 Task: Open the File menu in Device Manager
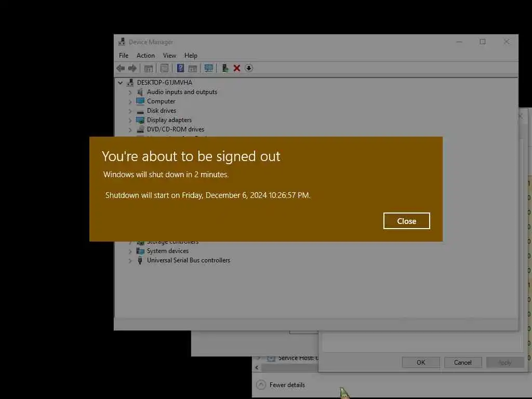pyautogui.click(x=124, y=55)
